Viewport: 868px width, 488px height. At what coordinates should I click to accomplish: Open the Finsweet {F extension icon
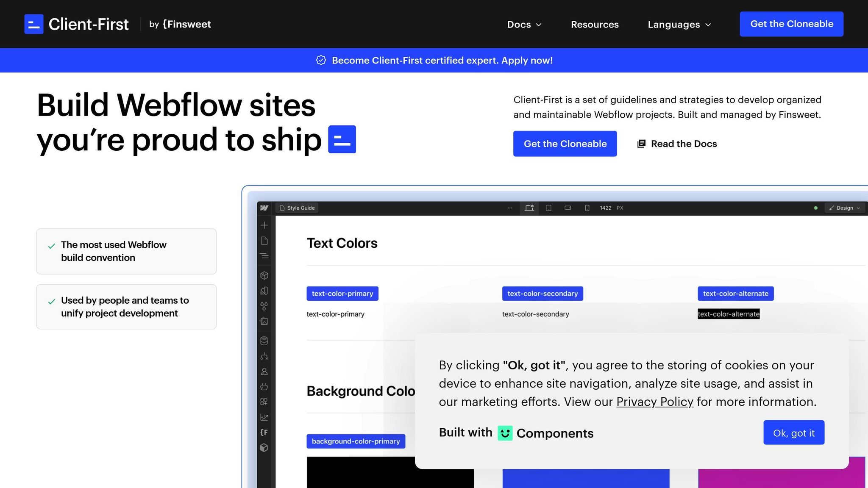point(264,433)
